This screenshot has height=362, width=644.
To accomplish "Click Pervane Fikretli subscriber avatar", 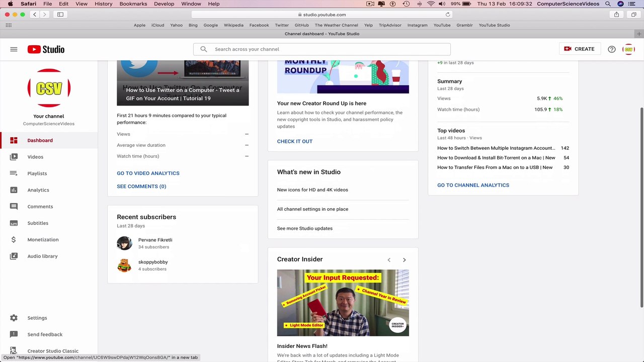I will 124,243.
